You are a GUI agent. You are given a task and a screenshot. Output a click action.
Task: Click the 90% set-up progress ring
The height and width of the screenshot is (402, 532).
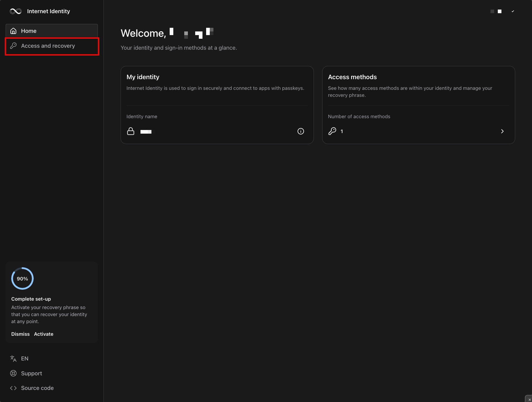(x=22, y=278)
